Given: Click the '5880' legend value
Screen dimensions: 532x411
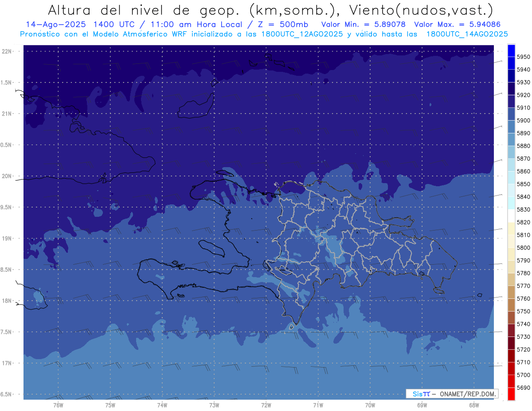Looking at the screenshot, I should click(x=524, y=146).
